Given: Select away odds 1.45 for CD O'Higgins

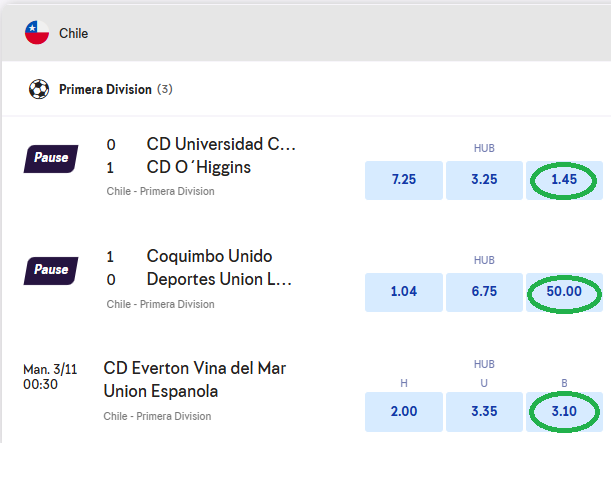Looking at the screenshot, I should (564, 180).
